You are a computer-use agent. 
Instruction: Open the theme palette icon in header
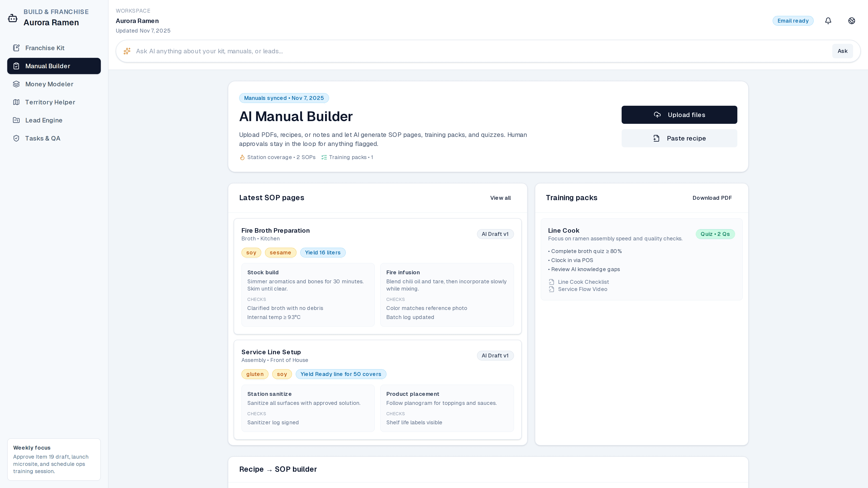[851, 21]
